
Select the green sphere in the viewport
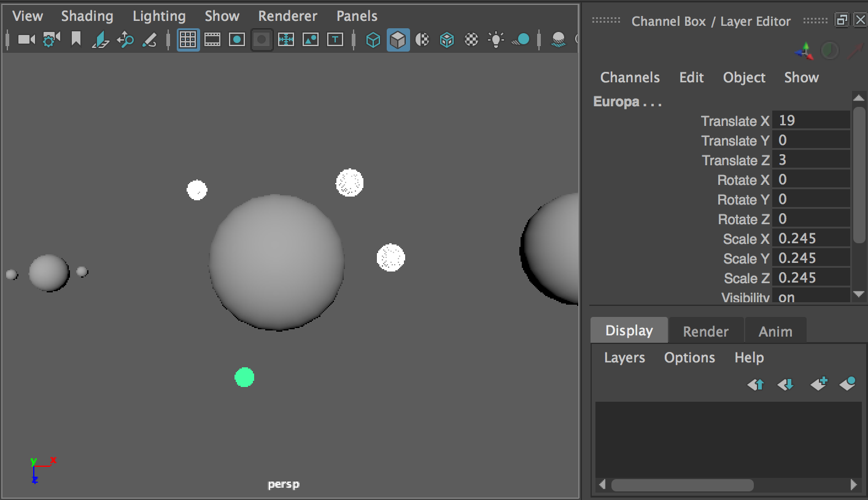(244, 377)
